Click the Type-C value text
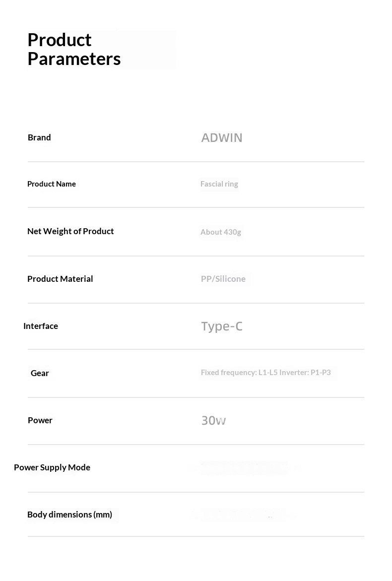392x581 pixels. (222, 326)
